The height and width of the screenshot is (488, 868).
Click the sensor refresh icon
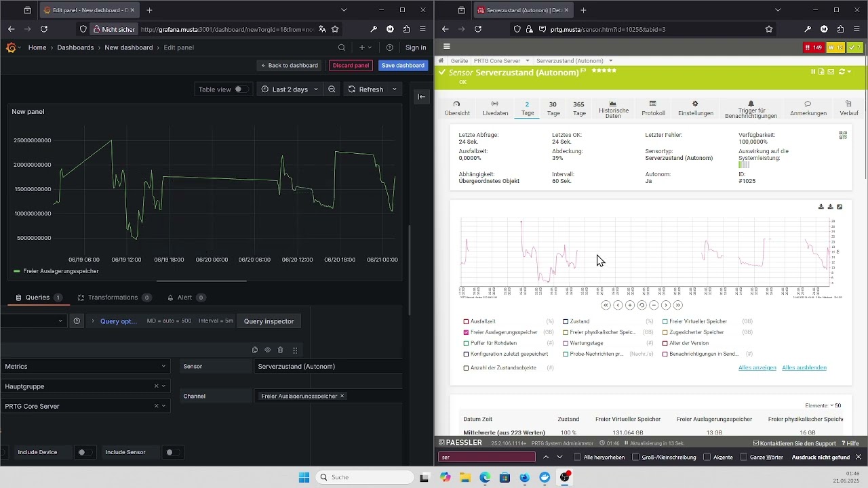[842, 72]
